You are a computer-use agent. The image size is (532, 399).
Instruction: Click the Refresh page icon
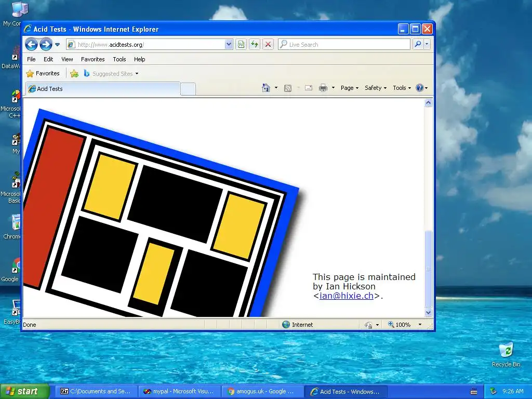tap(255, 45)
